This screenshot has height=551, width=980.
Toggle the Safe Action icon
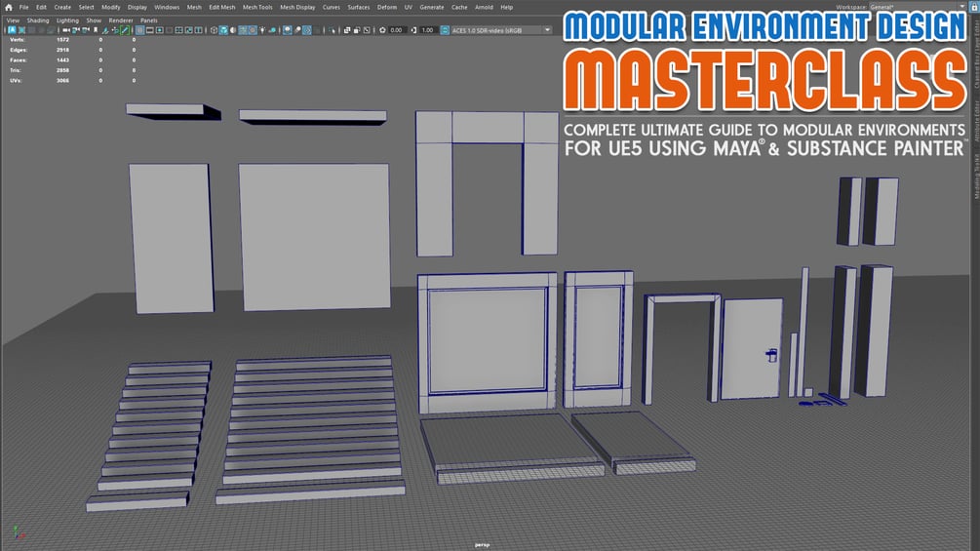click(x=188, y=30)
